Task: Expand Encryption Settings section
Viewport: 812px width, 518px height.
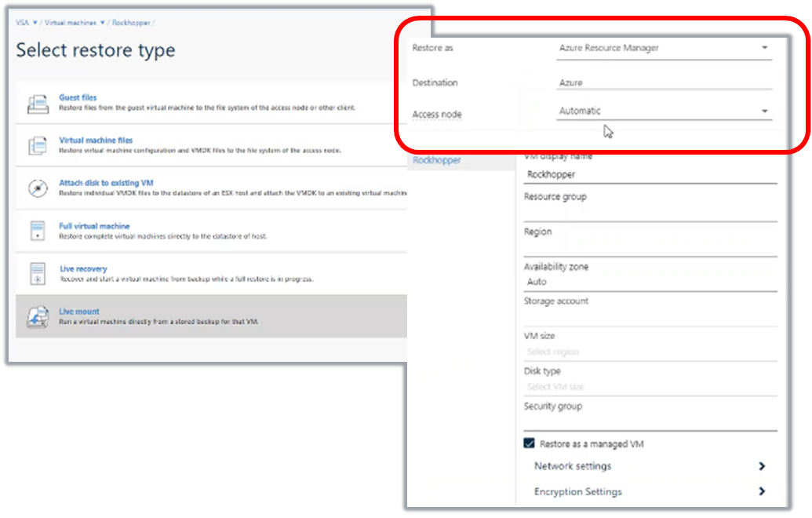Action: (761, 492)
